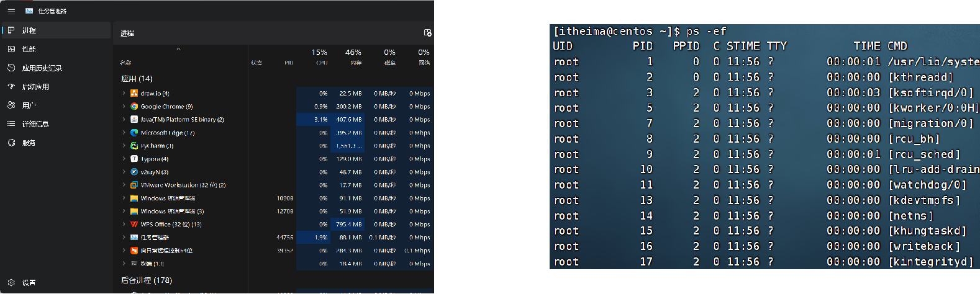Select the draw.io app icon

click(x=134, y=93)
